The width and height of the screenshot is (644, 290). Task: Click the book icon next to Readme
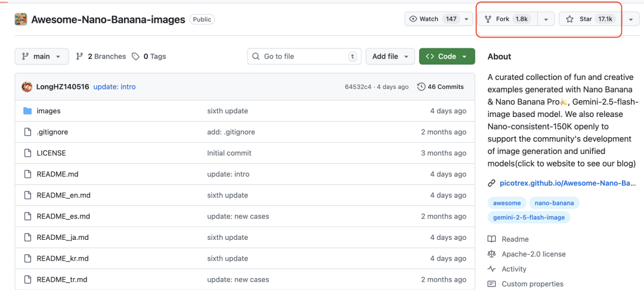(491, 239)
